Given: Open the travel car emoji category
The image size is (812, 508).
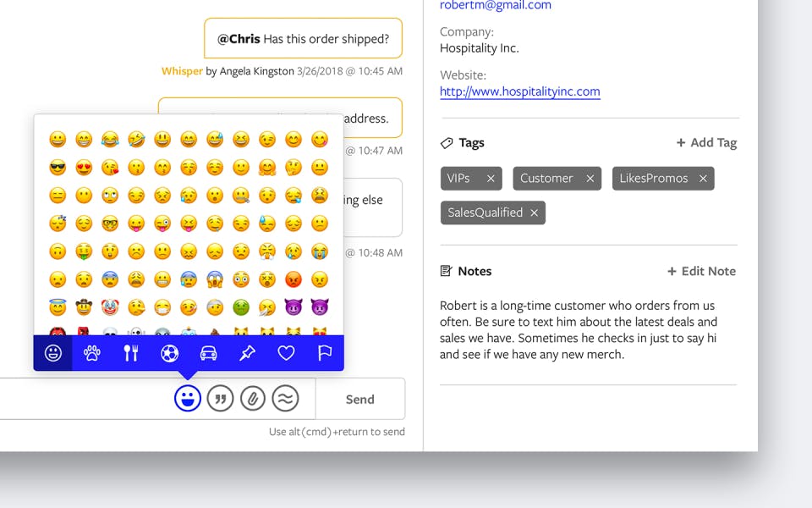Looking at the screenshot, I should point(208,353).
